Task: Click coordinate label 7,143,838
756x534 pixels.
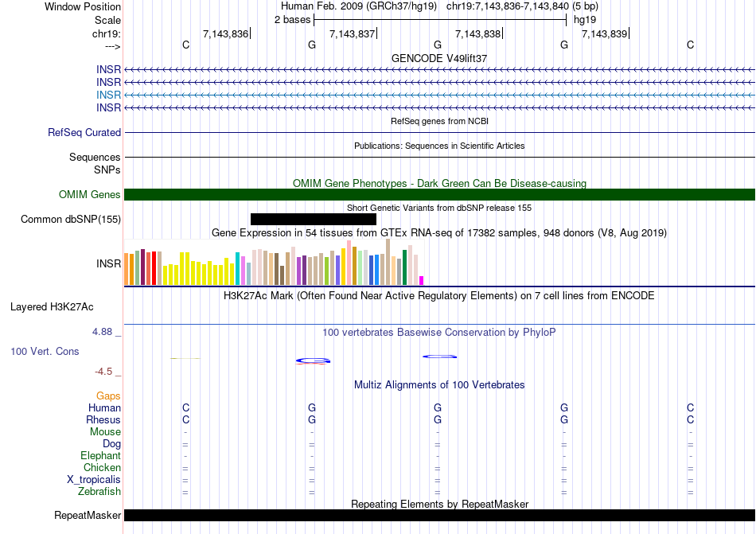Action: pyautogui.click(x=477, y=33)
